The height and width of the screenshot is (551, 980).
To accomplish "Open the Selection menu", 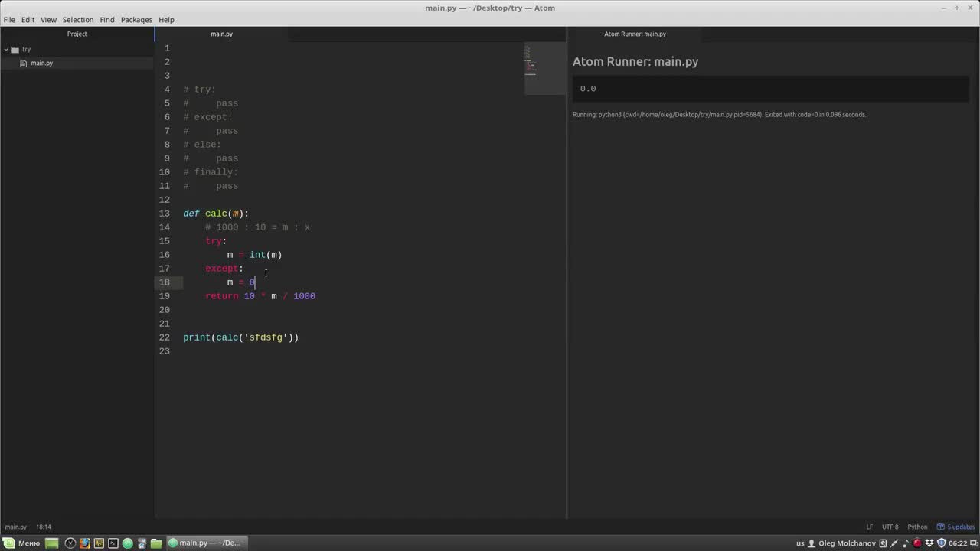I will coord(77,20).
